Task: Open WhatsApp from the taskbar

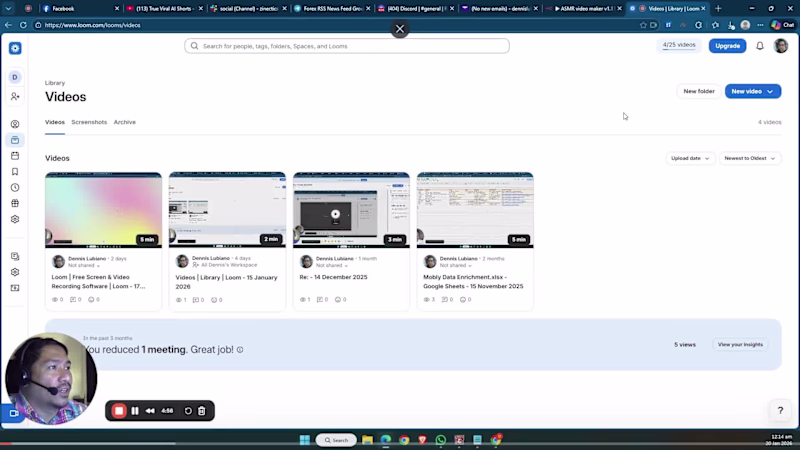Action: [x=441, y=440]
